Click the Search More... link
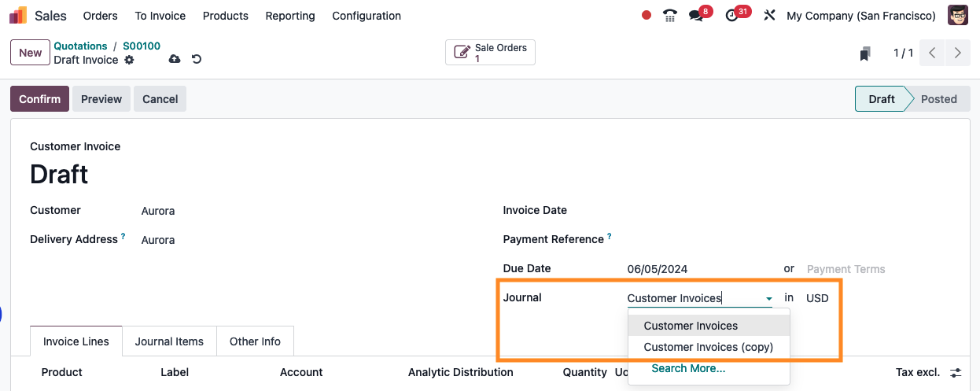The image size is (980, 391). tap(688, 368)
